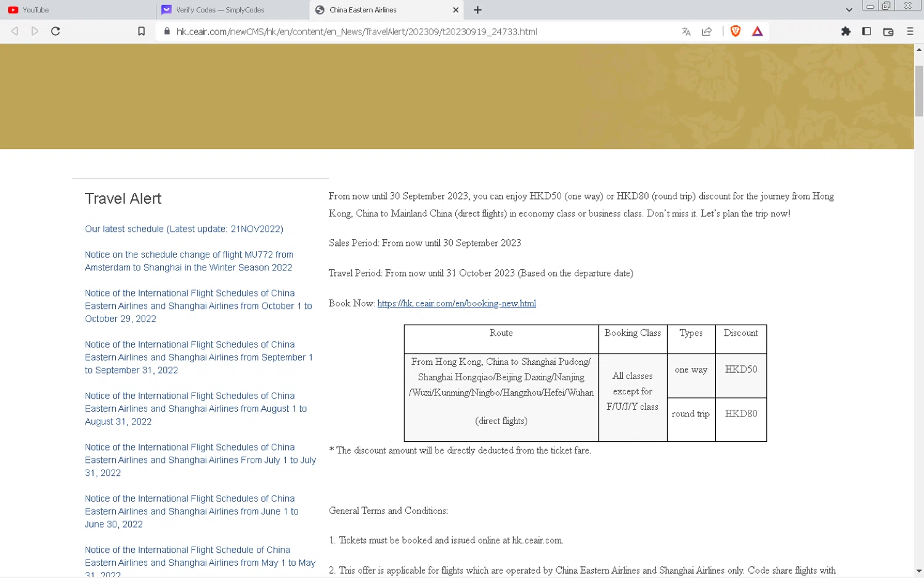Switch to the YouTube tab
924x578 pixels.
(x=78, y=10)
